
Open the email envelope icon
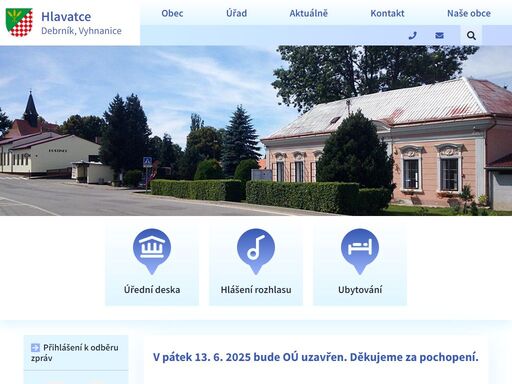439,35
